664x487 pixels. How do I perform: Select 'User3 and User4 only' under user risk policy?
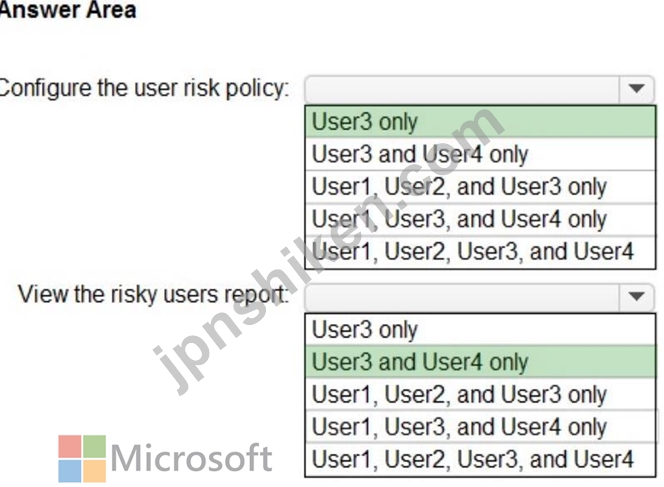click(480, 154)
